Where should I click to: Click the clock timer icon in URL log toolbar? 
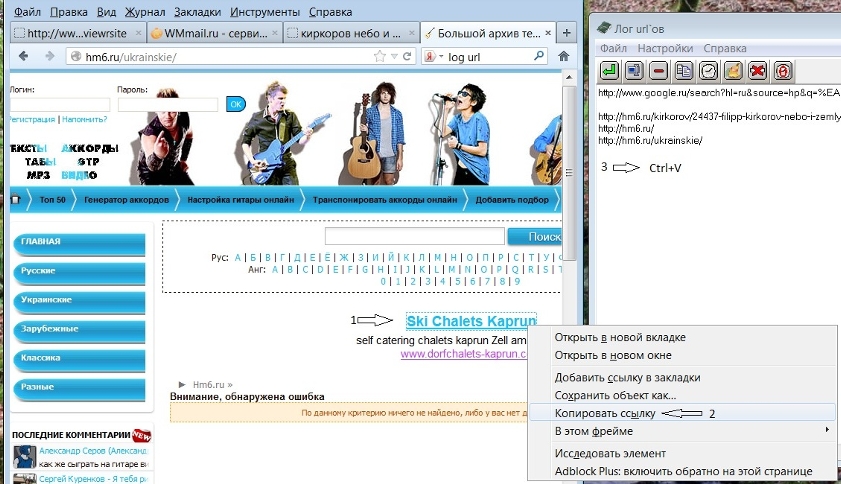point(709,70)
